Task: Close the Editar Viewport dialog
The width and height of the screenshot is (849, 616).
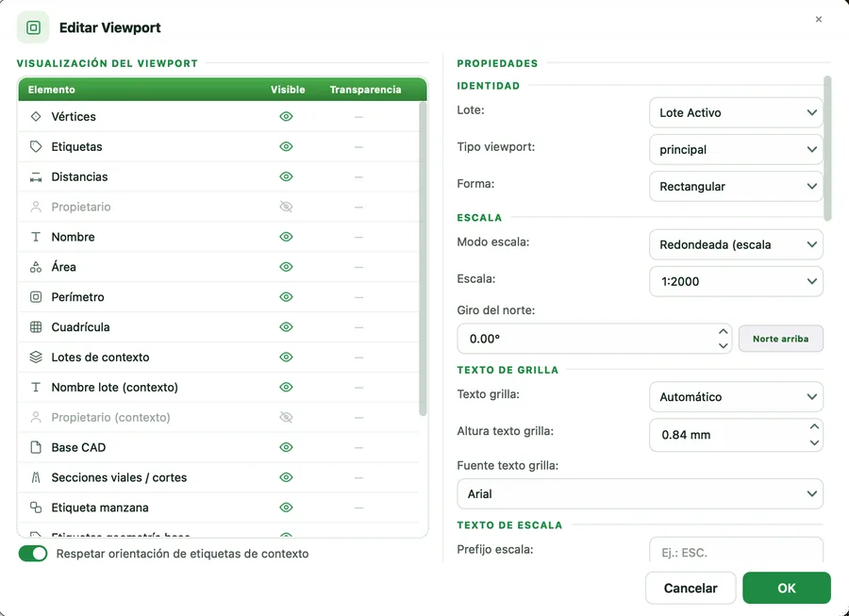Action: pyautogui.click(x=819, y=20)
